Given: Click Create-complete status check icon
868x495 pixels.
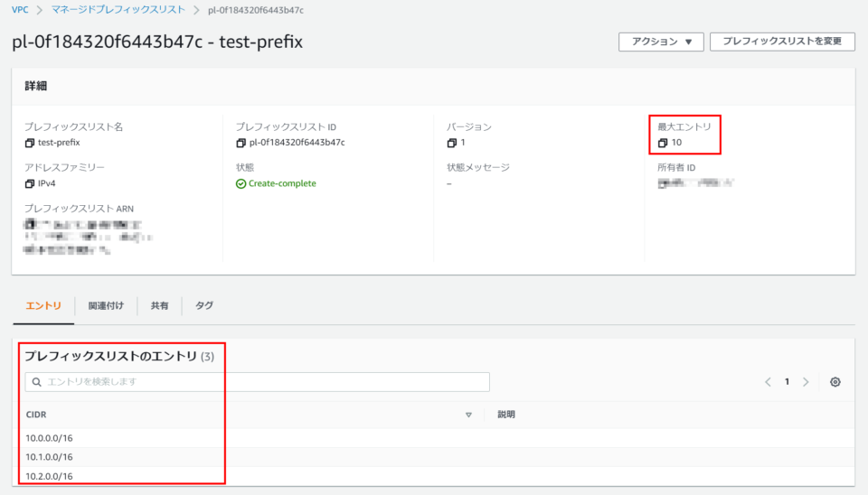Looking at the screenshot, I should point(241,183).
